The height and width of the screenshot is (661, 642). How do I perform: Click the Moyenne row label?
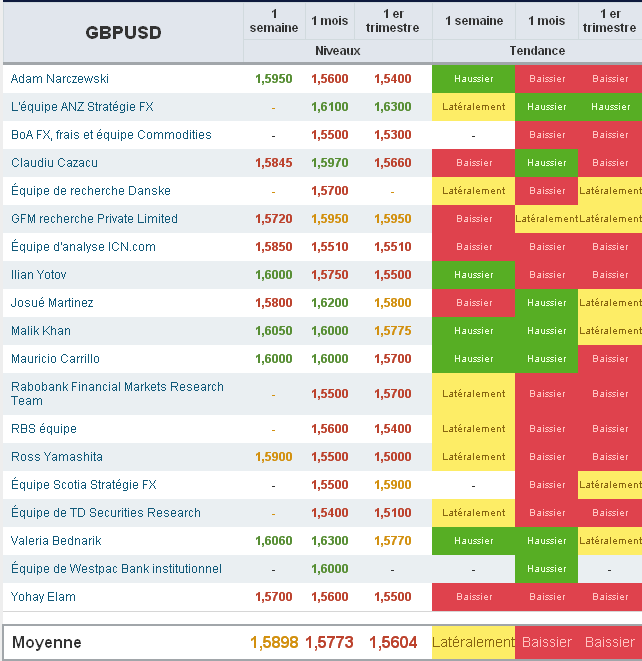46,642
